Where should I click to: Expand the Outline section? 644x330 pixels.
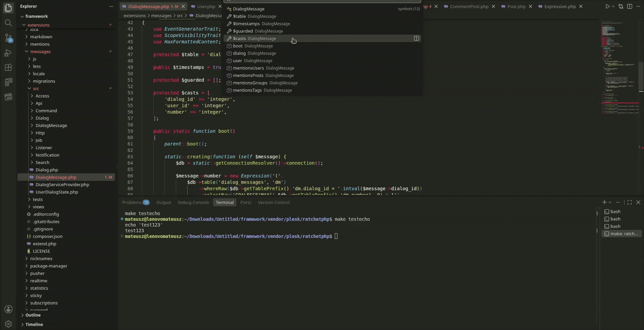click(33, 315)
